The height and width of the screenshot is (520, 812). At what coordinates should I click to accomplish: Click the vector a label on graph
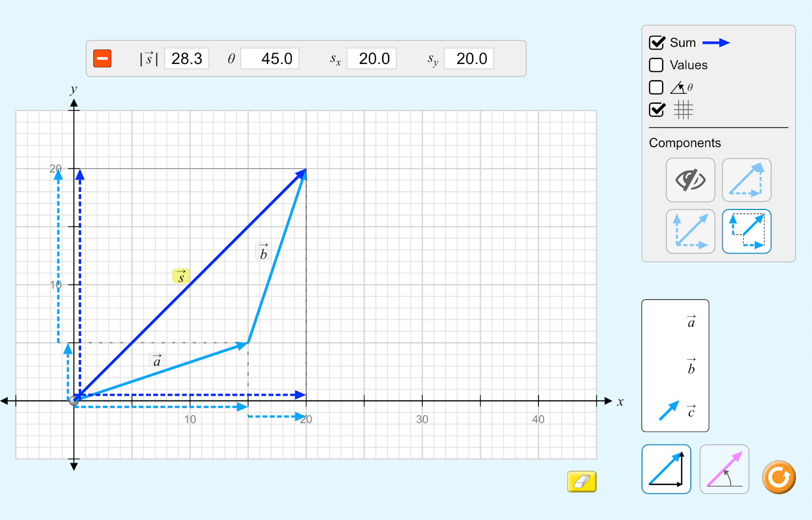coord(157,361)
